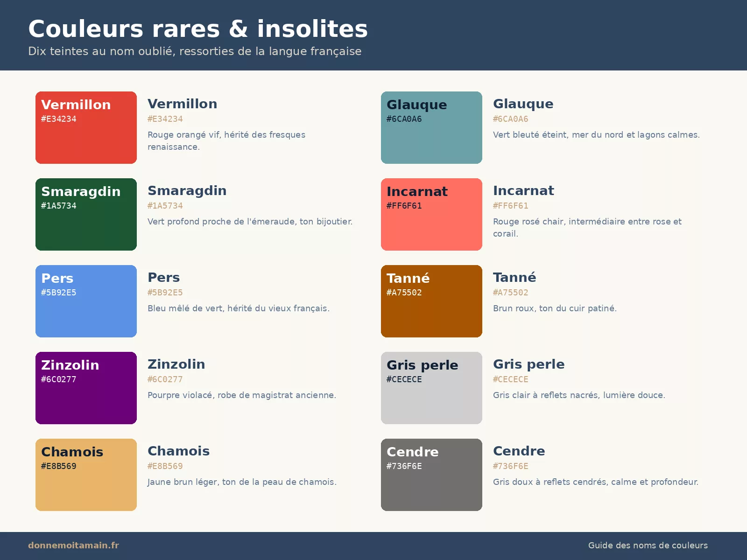
Task: Select the tan #CECECE hex code
Action: point(511,379)
